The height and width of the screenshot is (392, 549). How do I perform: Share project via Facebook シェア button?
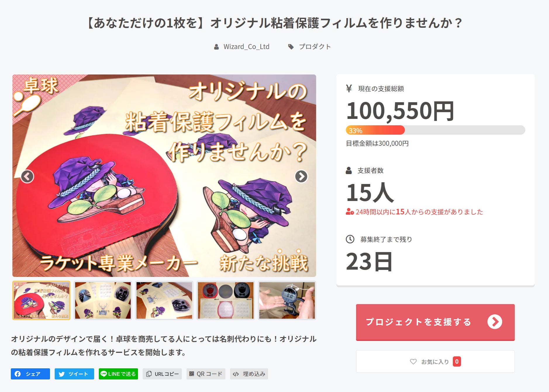point(30,374)
